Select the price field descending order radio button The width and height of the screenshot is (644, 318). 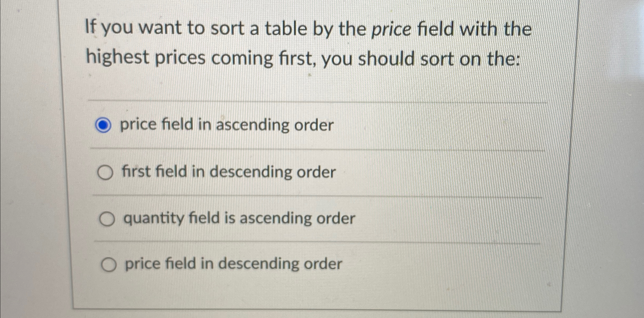tap(108, 264)
